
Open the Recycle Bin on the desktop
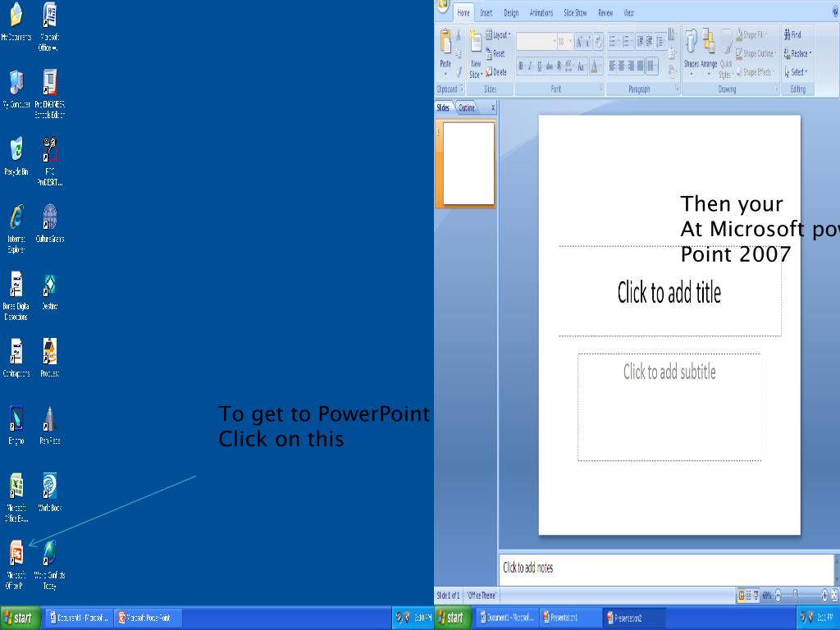16,150
